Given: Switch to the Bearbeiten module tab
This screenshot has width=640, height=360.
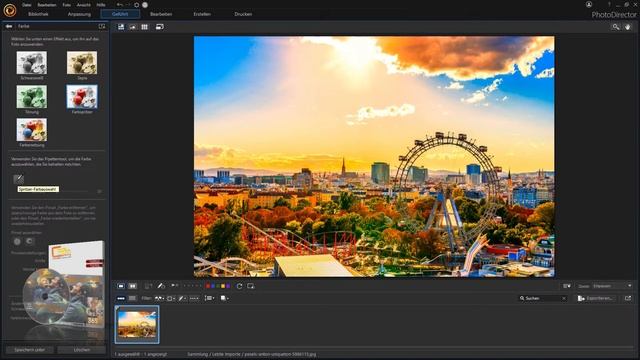Looking at the screenshot, I should 161,14.
